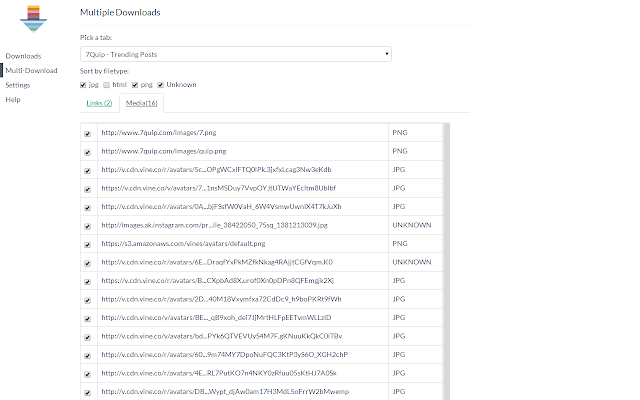Open the instagram.com jpg link

[x=215, y=225]
